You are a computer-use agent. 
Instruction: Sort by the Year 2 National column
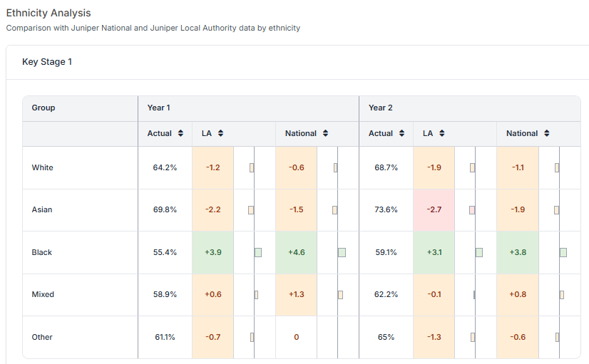coord(546,133)
